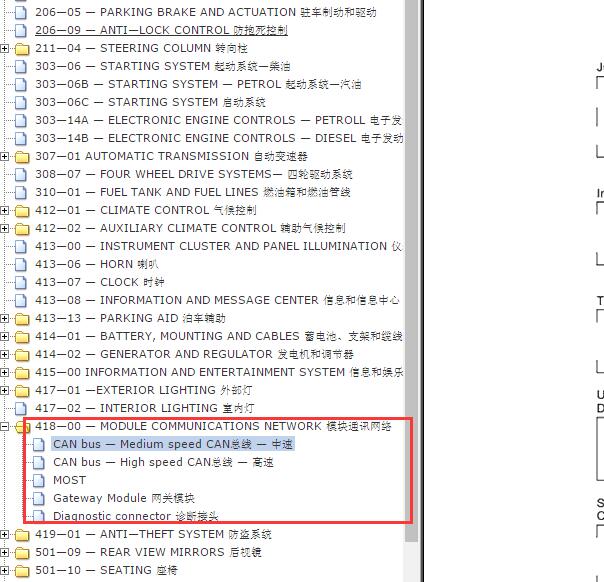This screenshot has height=582, width=604.
Task: Expand 414-02 Generator and Regulator
Action: coord(4,354)
